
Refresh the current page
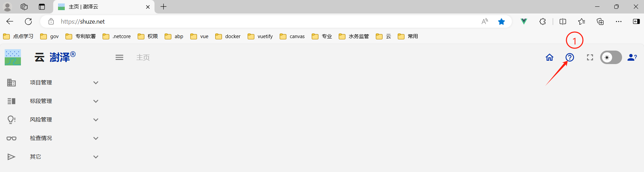28,22
